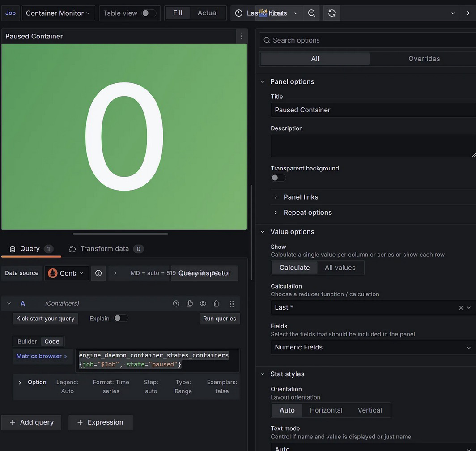Collapse the Panel options section
The height and width of the screenshot is (451, 476).
pos(263,82)
